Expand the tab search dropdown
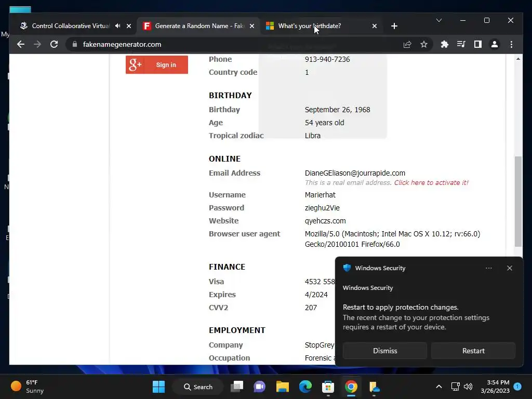Screen dimensions: 532x399 pos(438,20)
